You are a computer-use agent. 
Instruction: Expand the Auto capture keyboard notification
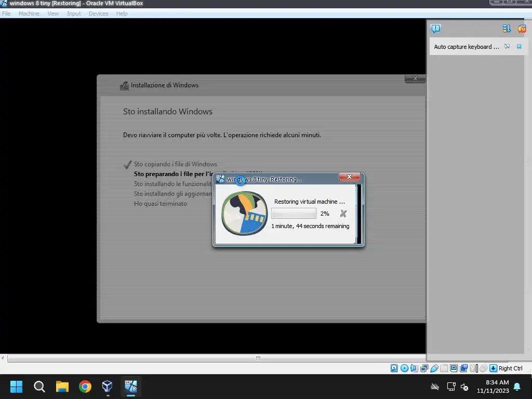pyautogui.click(x=507, y=46)
